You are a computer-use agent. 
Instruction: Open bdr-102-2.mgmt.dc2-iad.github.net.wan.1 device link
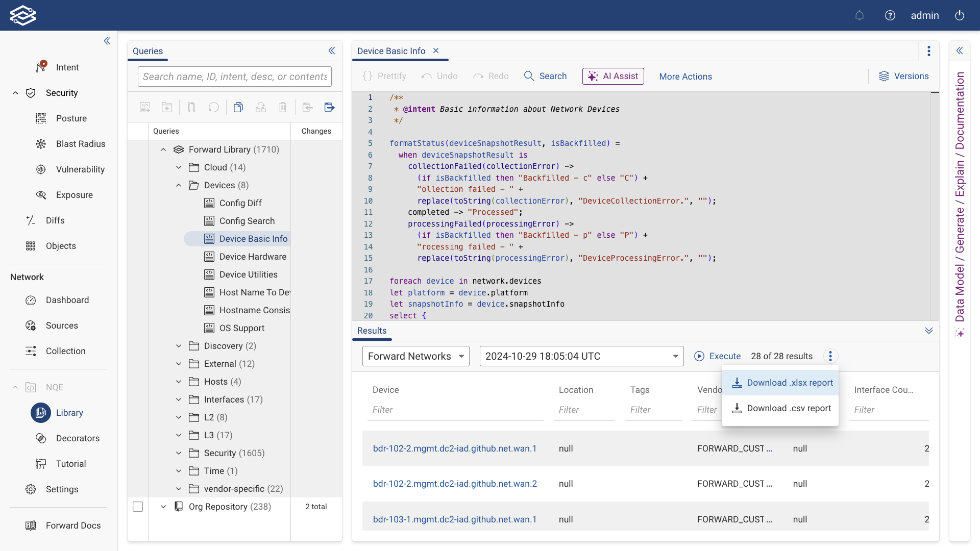click(455, 448)
